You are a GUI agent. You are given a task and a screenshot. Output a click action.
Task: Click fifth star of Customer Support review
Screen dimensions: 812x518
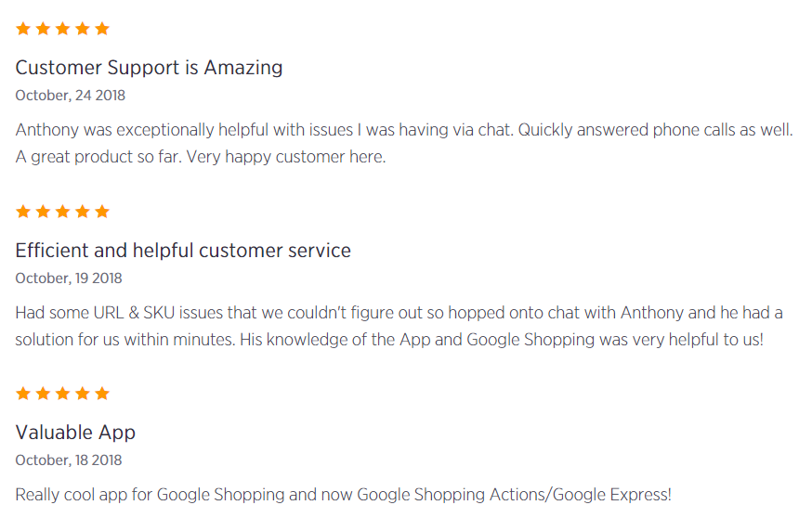pyautogui.click(x=102, y=29)
